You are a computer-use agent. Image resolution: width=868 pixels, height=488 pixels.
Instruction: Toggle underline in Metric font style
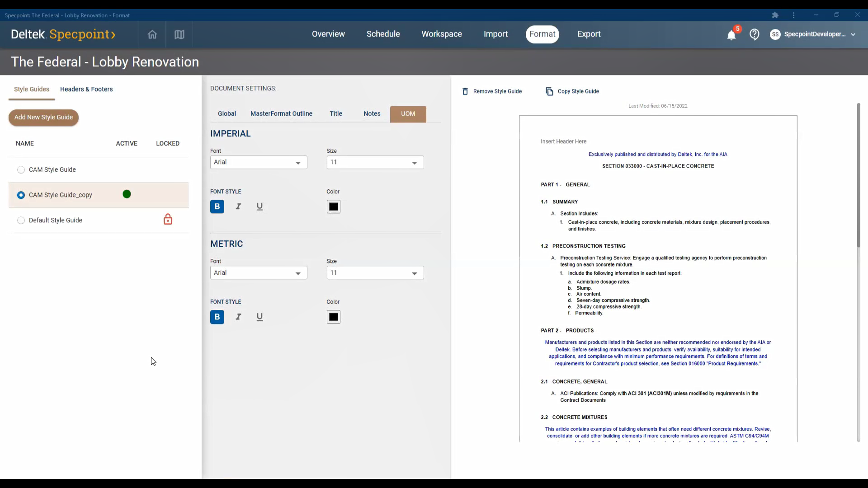click(259, 317)
